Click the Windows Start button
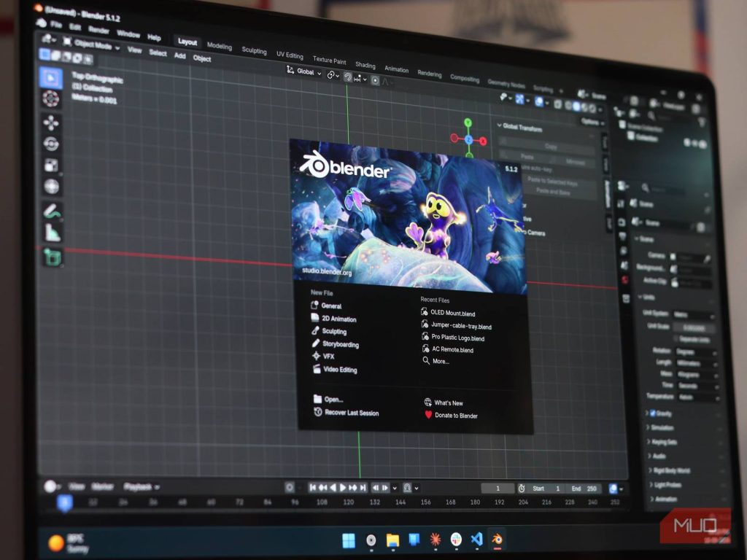This screenshot has height=560, width=747. pos(349,540)
